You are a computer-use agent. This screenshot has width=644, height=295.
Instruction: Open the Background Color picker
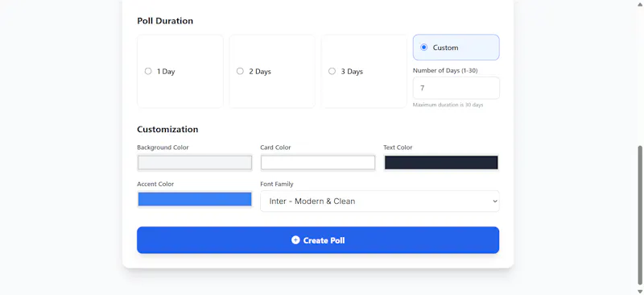(x=195, y=163)
